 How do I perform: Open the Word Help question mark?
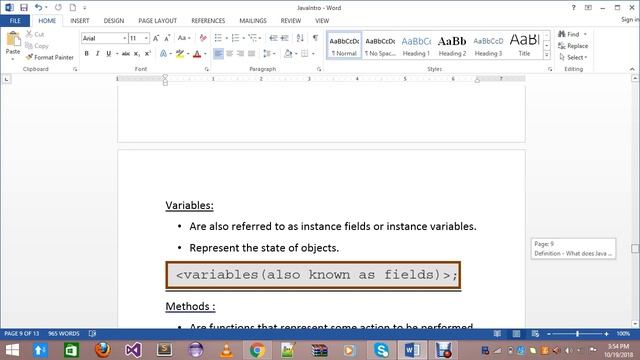coord(573,7)
